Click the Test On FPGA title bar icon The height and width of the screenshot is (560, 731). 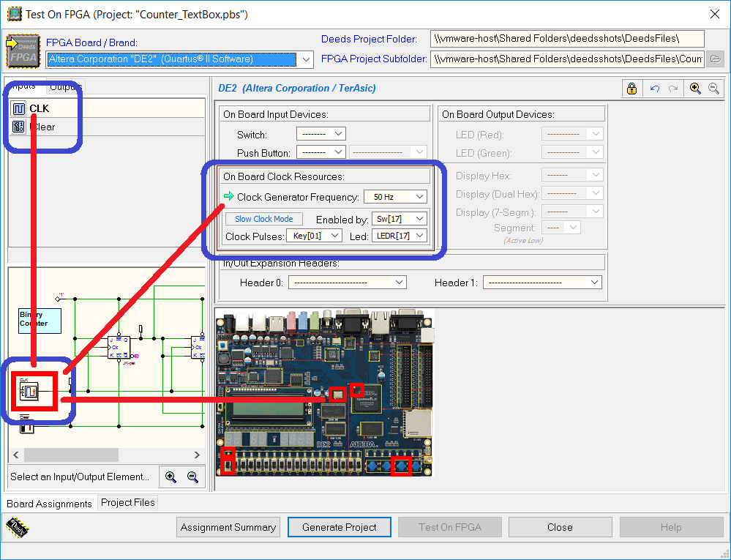coord(14,14)
